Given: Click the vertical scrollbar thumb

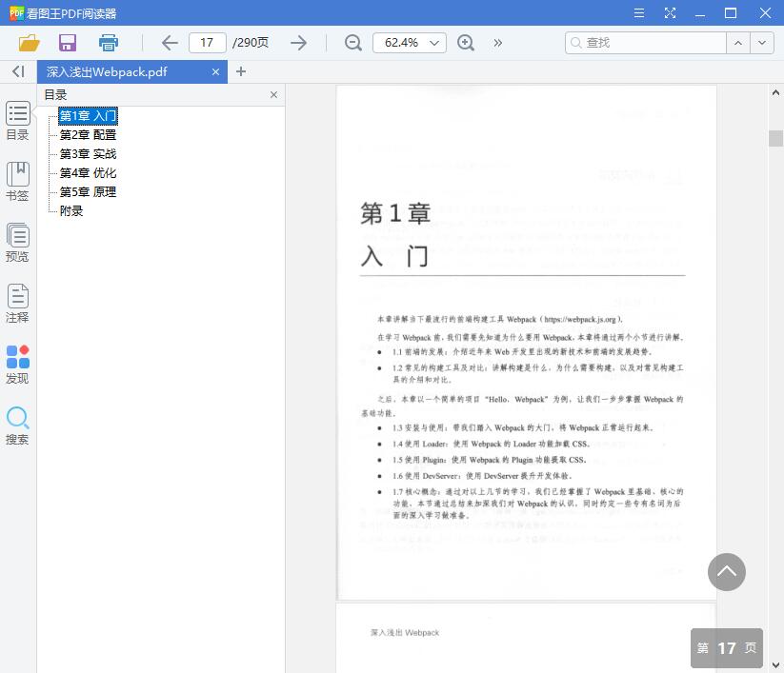Looking at the screenshot, I should point(775,138).
